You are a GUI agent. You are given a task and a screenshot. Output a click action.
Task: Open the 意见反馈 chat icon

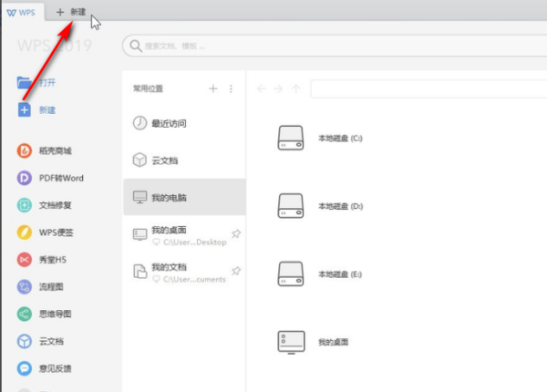pyautogui.click(x=25, y=368)
